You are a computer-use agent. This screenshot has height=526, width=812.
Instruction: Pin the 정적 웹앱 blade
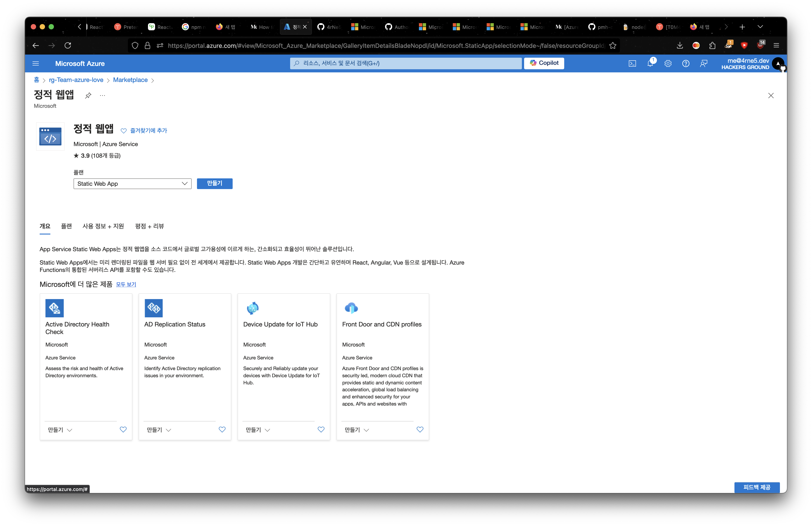(88, 96)
